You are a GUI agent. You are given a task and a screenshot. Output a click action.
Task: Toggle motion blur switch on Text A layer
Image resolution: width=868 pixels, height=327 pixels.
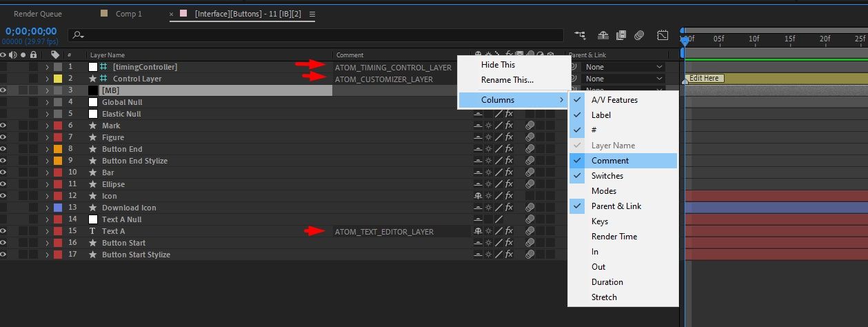tap(529, 231)
